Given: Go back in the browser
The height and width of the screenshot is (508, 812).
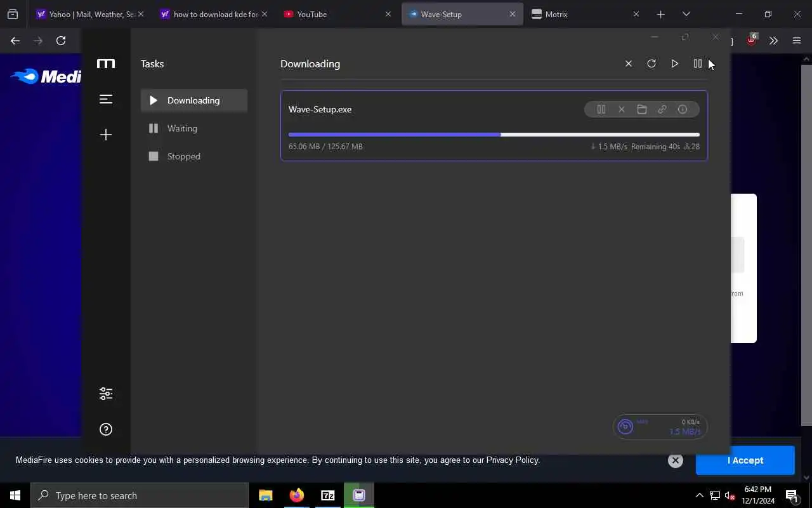Looking at the screenshot, I should point(15,41).
